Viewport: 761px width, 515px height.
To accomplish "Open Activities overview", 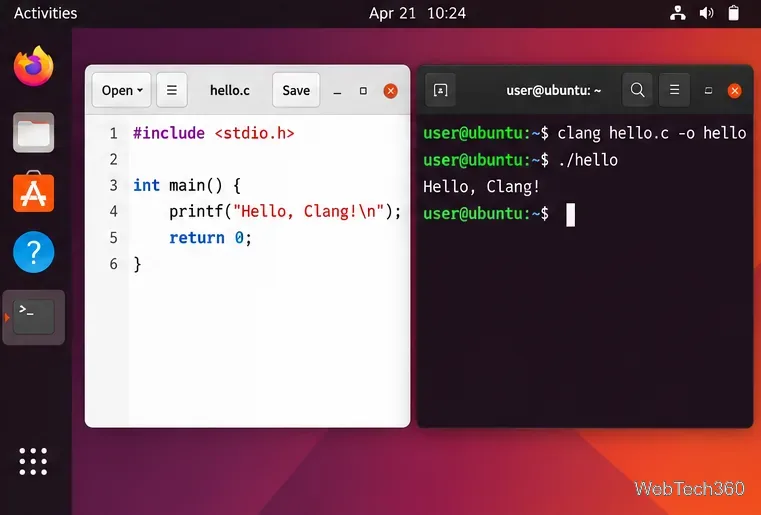I will coord(46,13).
